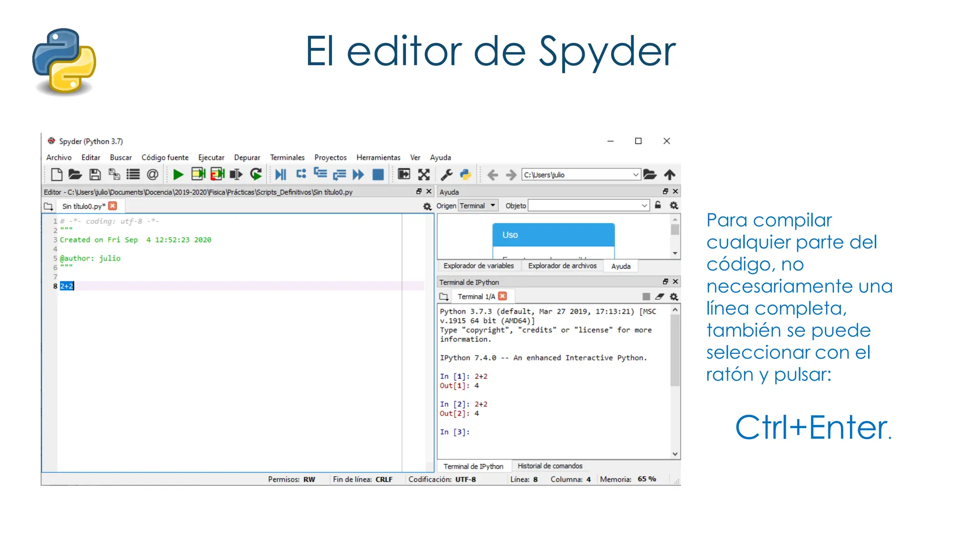The width and height of the screenshot is (980, 551).
Task: Select the Sin título0.py editor tab
Action: tap(84, 206)
